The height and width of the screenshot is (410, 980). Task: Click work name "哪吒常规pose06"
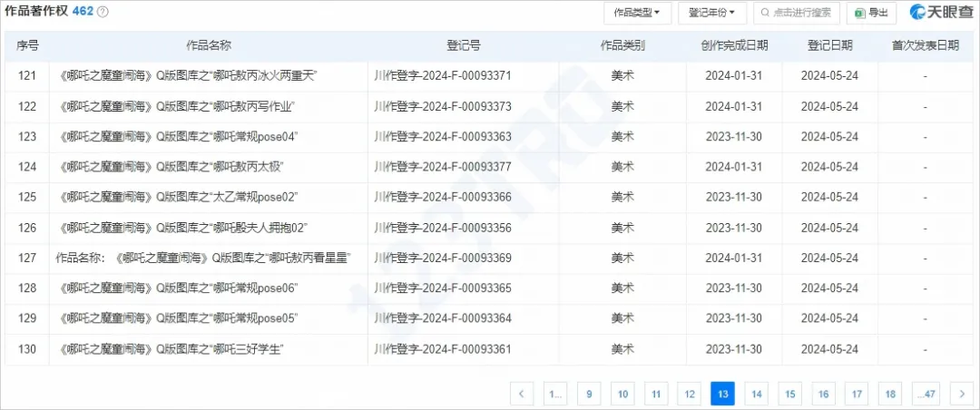[179, 288]
